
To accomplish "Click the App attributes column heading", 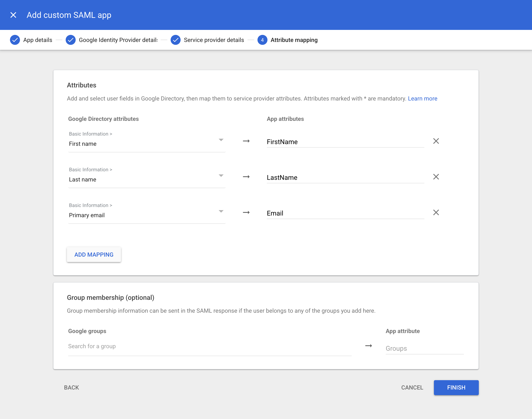I will pyautogui.click(x=285, y=119).
